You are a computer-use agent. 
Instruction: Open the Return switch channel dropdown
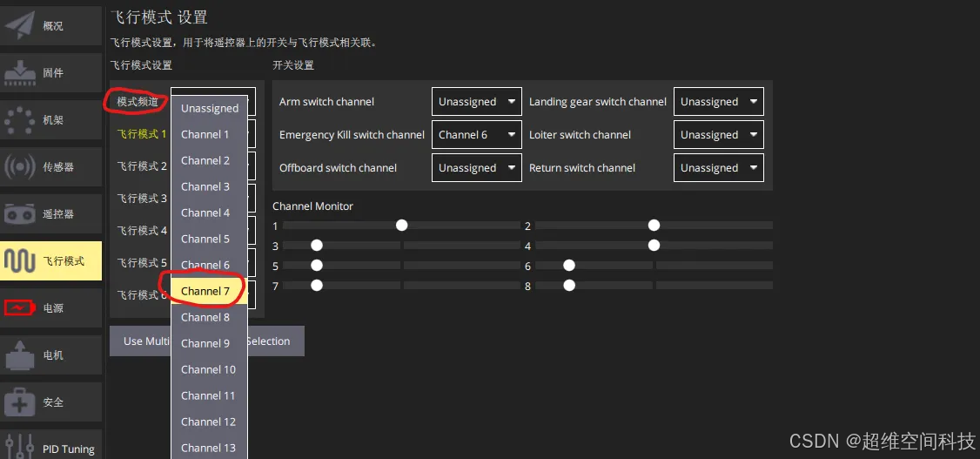719,167
